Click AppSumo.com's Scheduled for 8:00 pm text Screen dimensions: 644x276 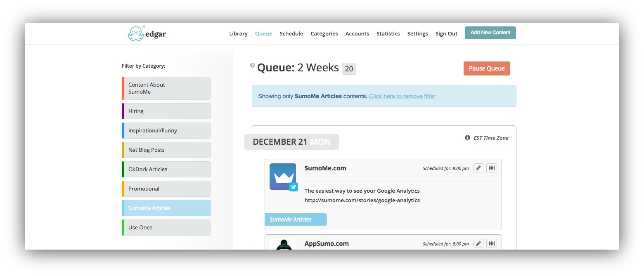(446, 244)
